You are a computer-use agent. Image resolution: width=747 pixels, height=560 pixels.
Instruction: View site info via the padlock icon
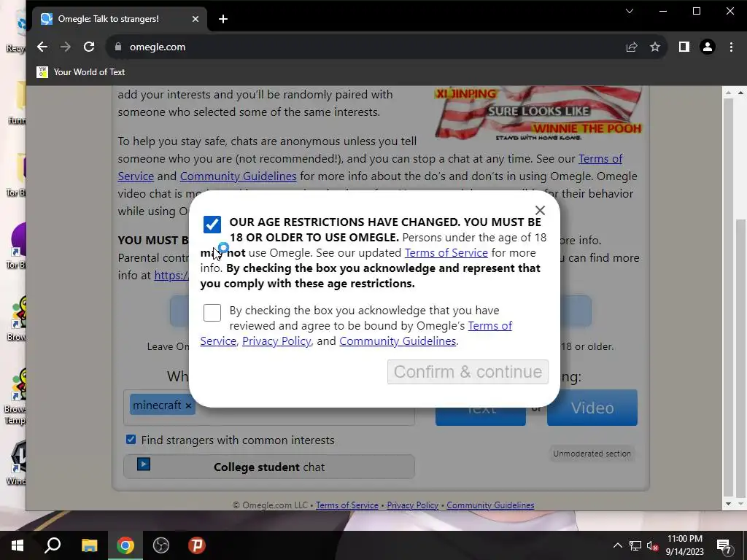(x=118, y=47)
